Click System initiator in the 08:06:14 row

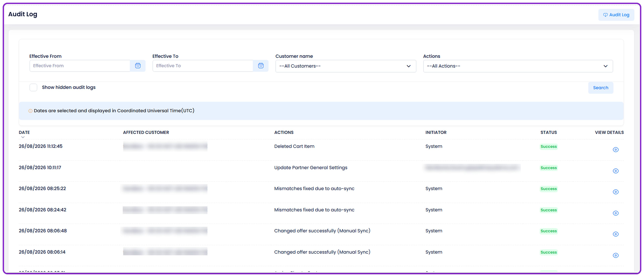pos(434,252)
